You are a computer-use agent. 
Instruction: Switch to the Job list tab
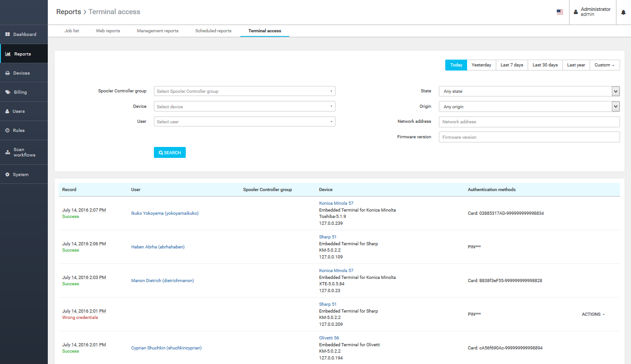72,31
